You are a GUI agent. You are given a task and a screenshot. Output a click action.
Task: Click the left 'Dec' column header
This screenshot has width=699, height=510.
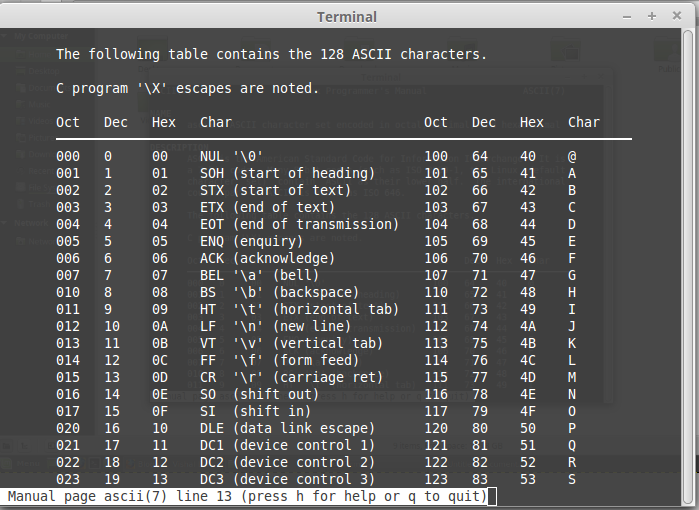pos(116,122)
